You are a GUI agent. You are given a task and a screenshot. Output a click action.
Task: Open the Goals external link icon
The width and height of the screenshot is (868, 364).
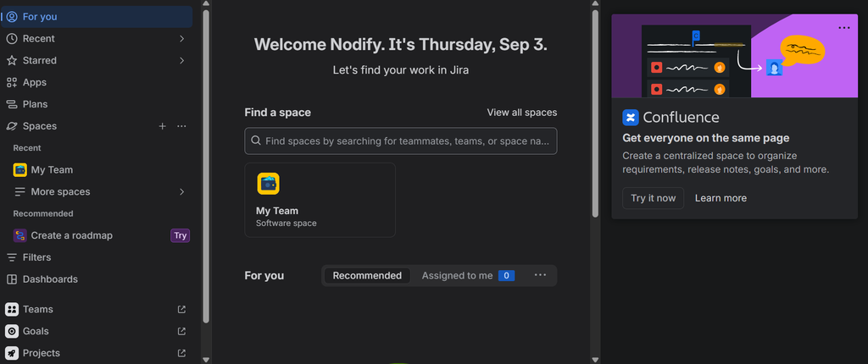(181, 331)
